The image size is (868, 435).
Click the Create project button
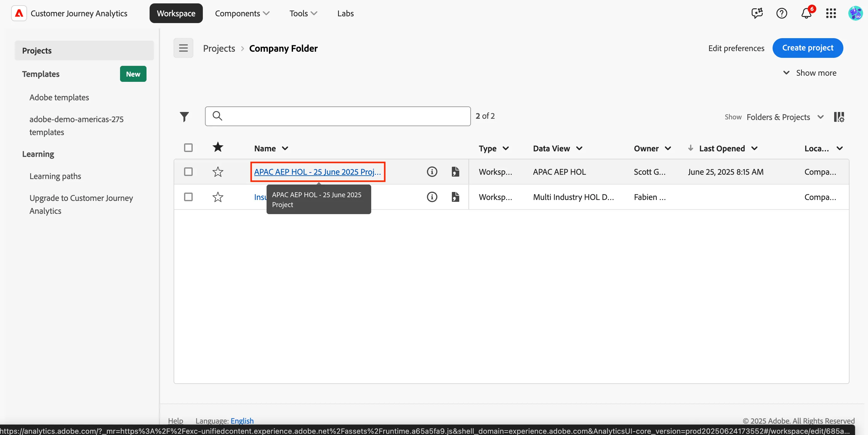click(808, 48)
